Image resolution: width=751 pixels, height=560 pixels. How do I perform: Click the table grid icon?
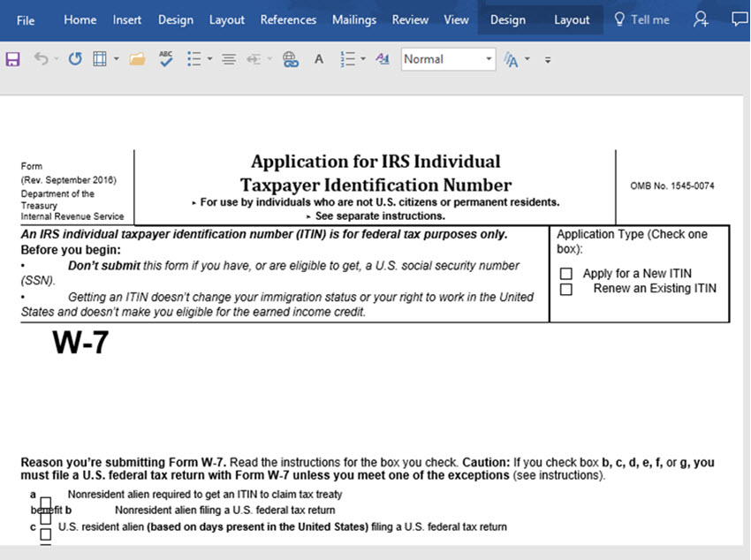point(100,59)
